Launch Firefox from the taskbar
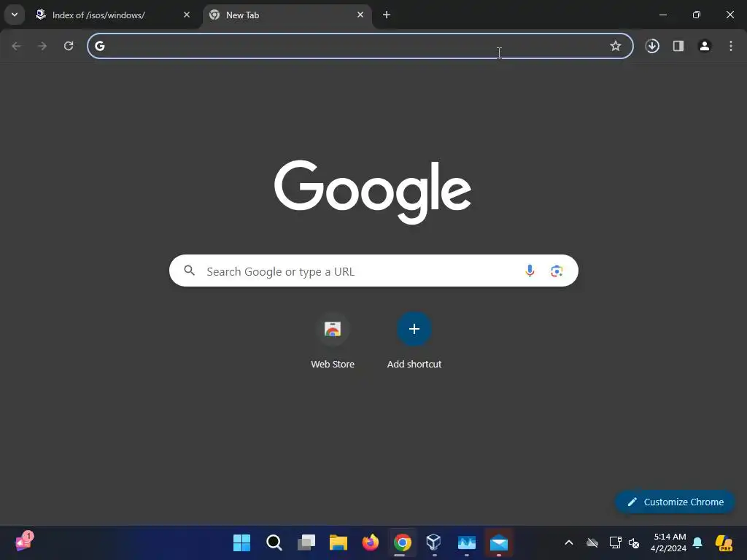The width and height of the screenshot is (747, 560). pos(370,542)
